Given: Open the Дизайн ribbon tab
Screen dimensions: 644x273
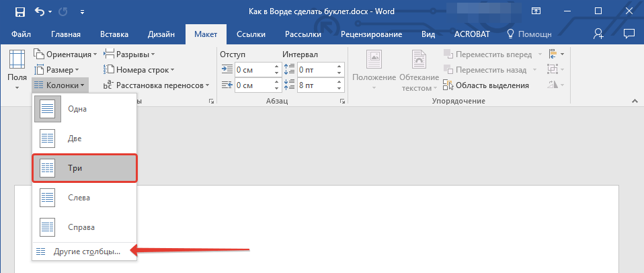Looking at the screenshot, I should pos(161,34).
